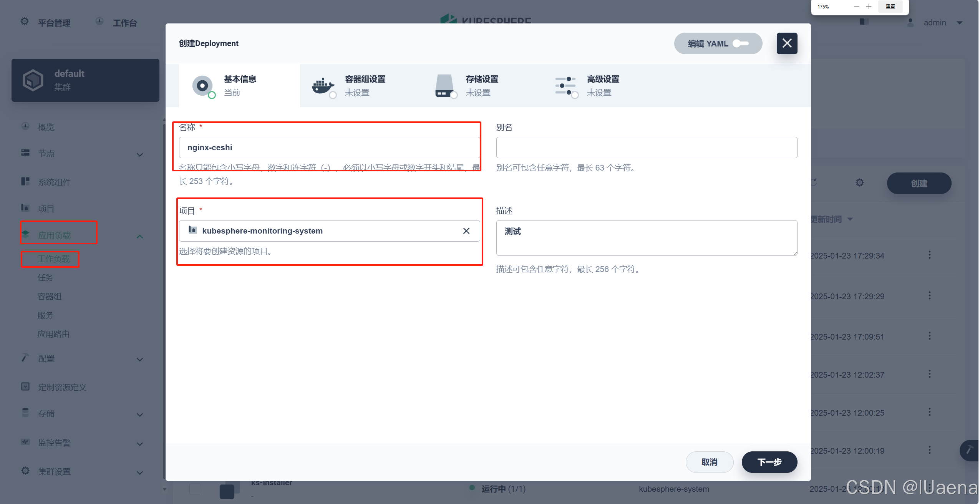Select 任务 in the sidebar
Viewport: 980px width, 504px height.
pyautogui.click(x=45, y=278)
